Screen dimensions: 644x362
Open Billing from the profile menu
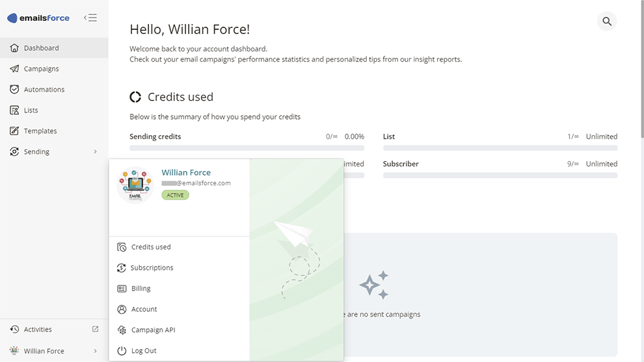[141, 289]
